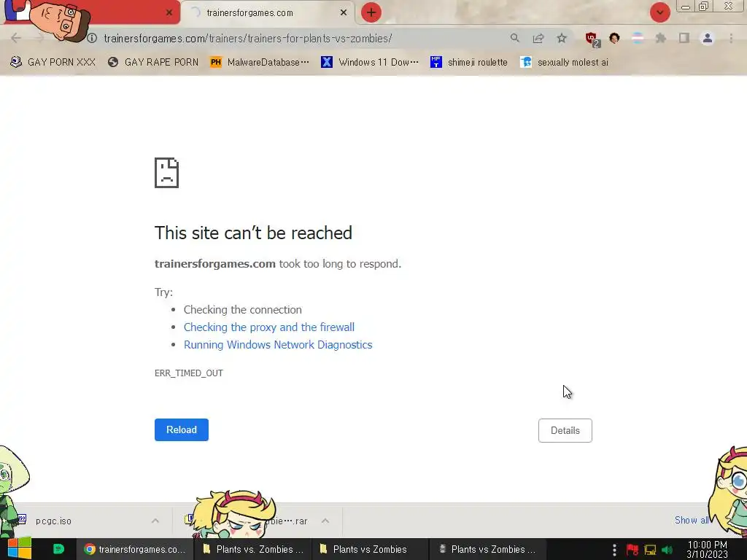Click the share page icon
Screen dimensions: 747x560
click(538, 38)
